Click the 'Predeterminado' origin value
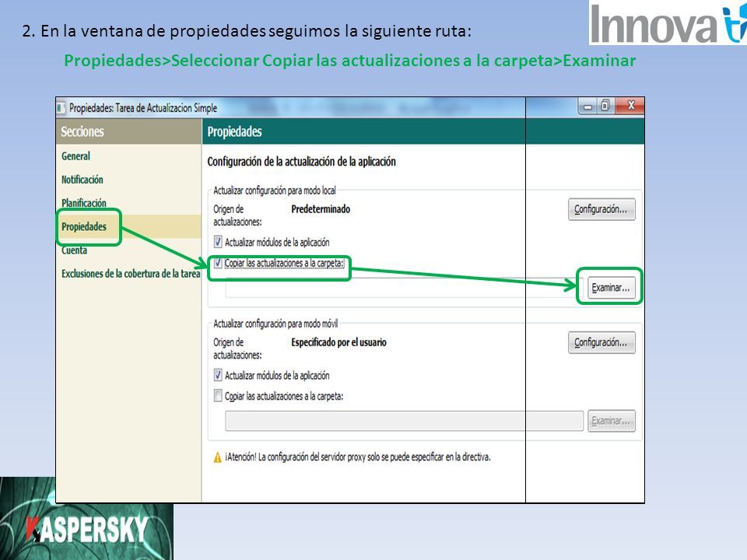This screenshot has height=560, width=747. pos(321,209)
